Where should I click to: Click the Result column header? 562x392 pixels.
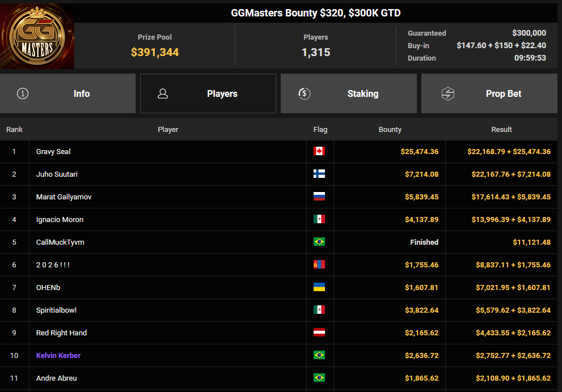click(501, 130)
